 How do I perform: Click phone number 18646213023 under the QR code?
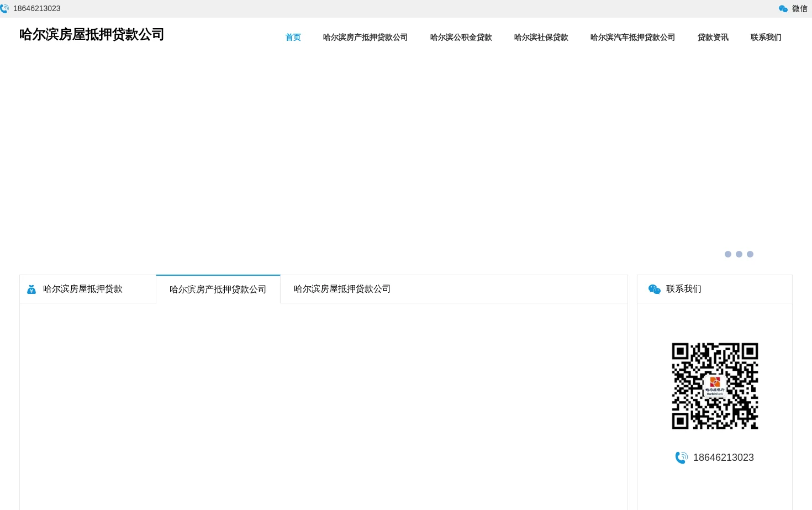723,458
